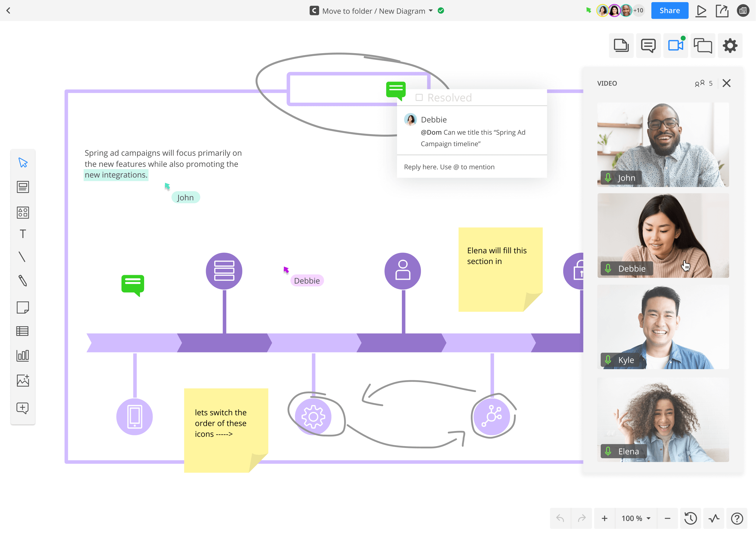
Task: Select the bar chart insert tool
Action: pyautogui.click(x=22, y=356)
